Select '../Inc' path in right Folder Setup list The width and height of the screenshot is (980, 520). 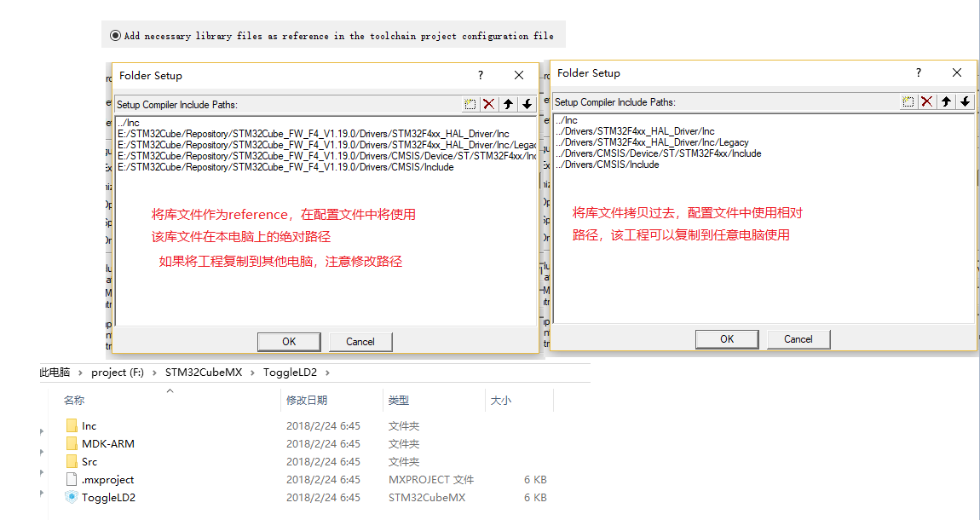[x=566, y=120]
